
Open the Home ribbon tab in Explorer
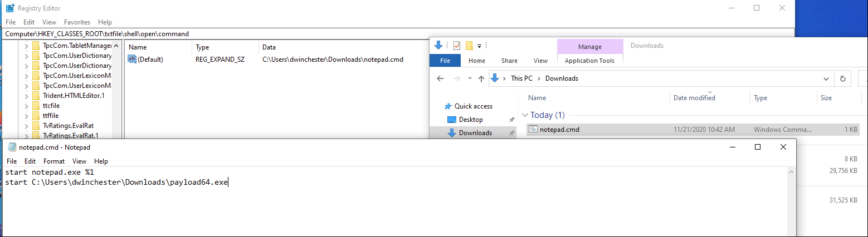click(477, 61)
